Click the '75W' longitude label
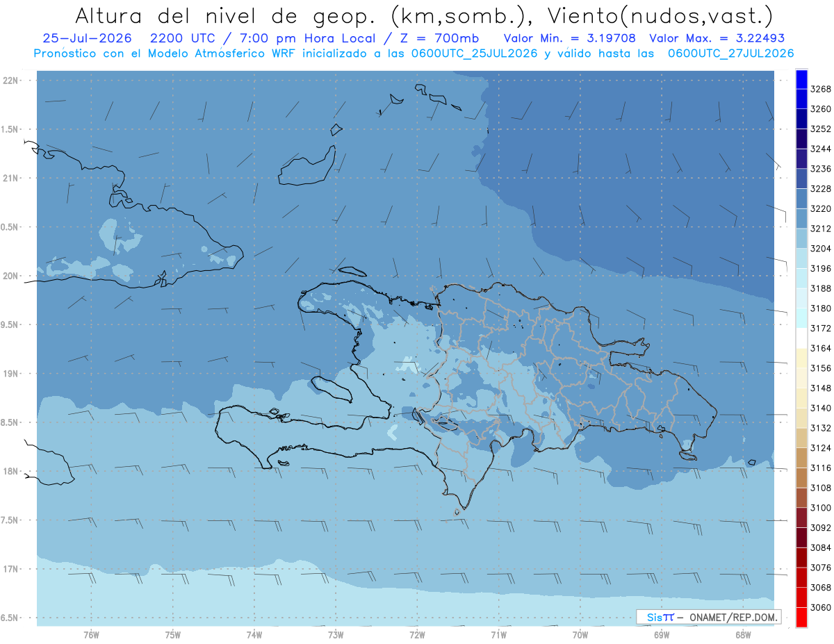 point(173,634)
